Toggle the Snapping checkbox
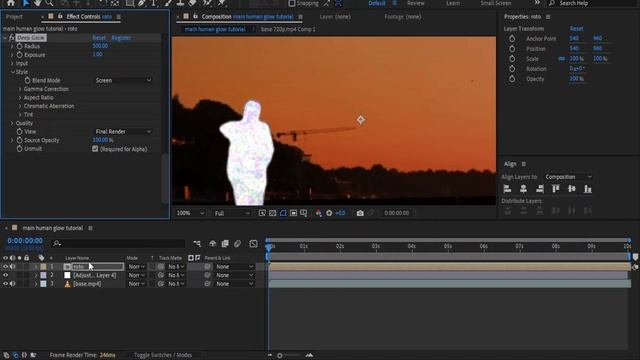The width and height of the screenshot is (640, 360). click(292, 3)
